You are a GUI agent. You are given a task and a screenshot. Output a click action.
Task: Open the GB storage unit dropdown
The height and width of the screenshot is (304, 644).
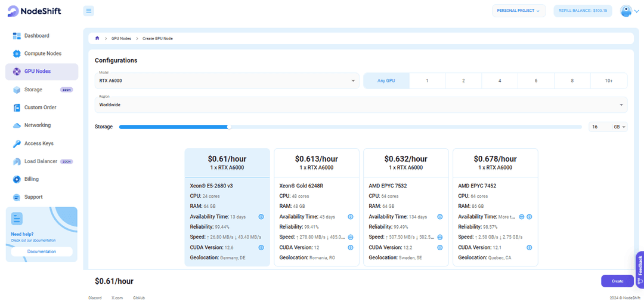coord(620,127)
